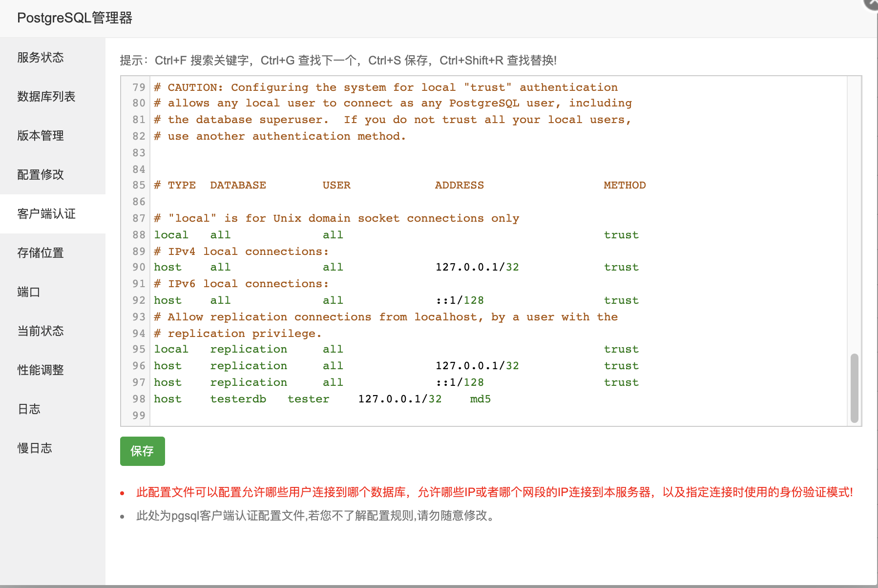Screen dimensions: 878x588
Task: Switch to 版本管理 tab
Action: (x=53, y=136)
